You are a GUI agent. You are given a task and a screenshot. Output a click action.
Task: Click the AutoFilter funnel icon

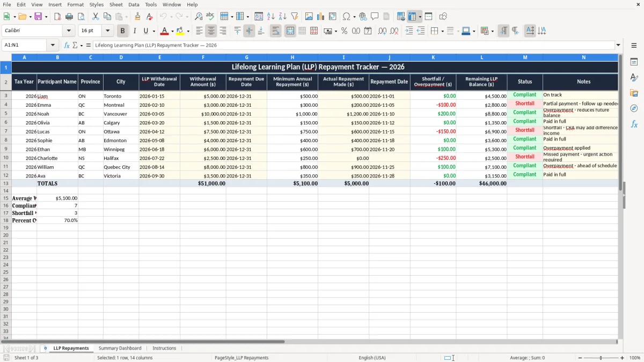pos(295,17)
